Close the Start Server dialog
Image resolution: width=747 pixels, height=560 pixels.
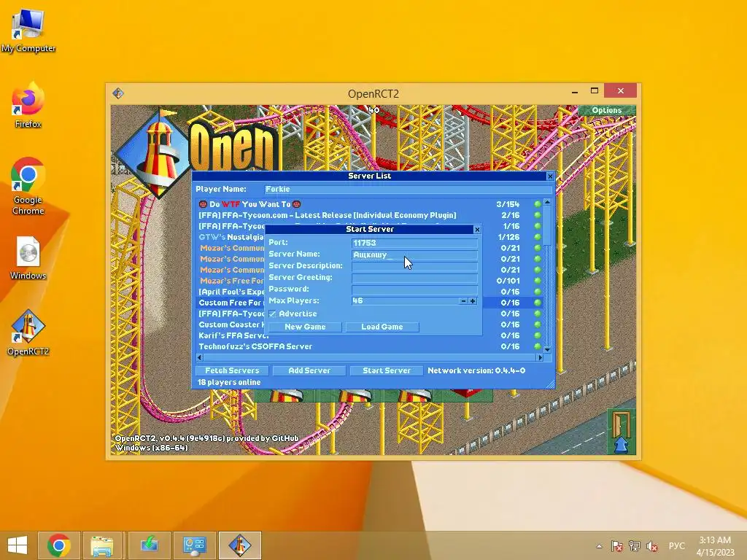[477, 230]
